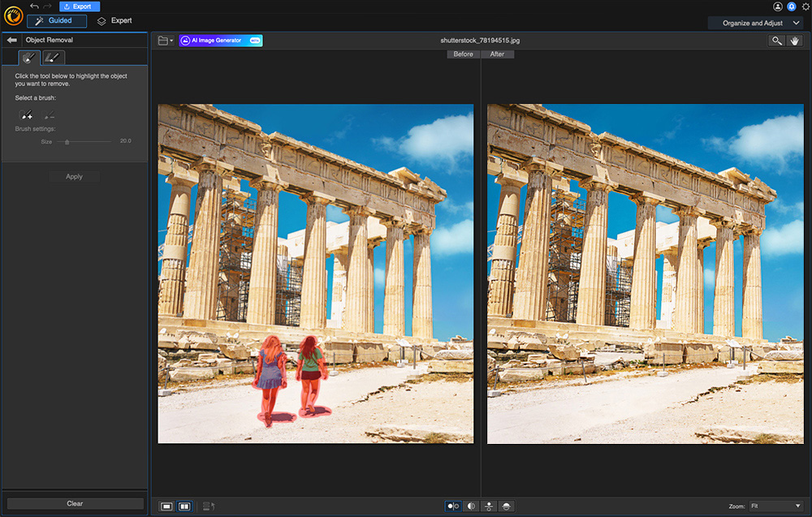Image resolution: width=812 pixels, height=517 pixels.
Task: Switch to single image view mode
Action: pyautogui.click(x=166, y=506)
